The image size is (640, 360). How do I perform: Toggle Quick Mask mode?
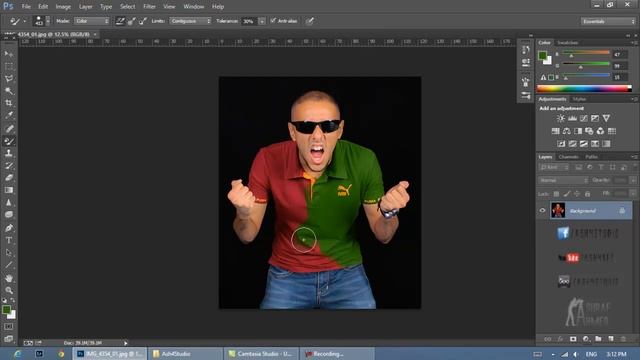click(9, 327)
